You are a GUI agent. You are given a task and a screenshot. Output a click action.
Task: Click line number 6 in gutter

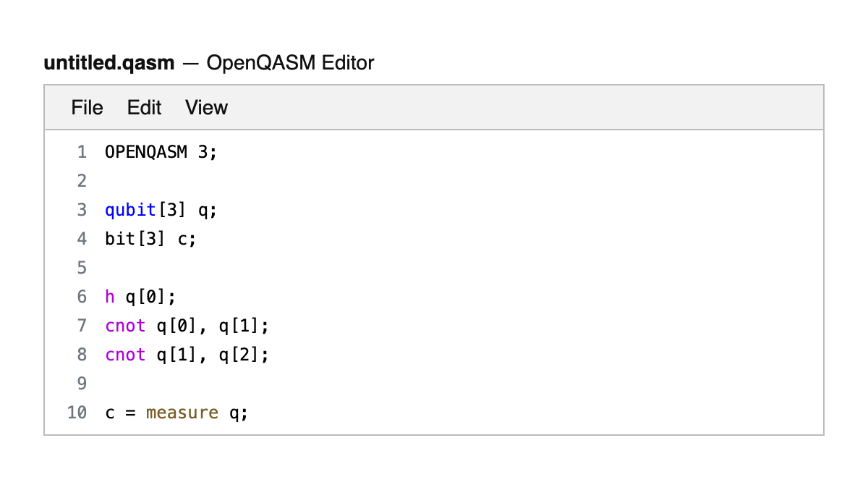click(x=82, y=297)
